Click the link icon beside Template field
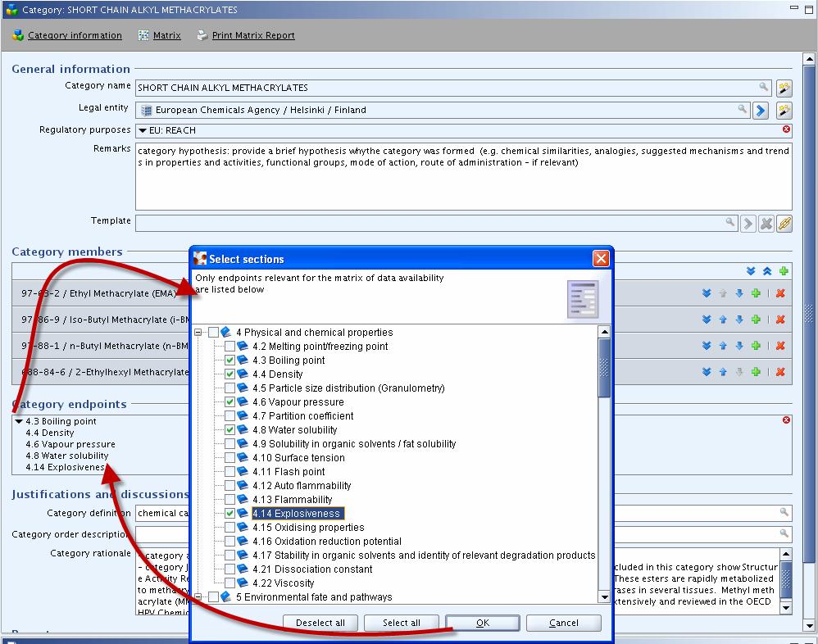Image resolution: width=818 pixels, height=644 pixels. pos(784,224)
